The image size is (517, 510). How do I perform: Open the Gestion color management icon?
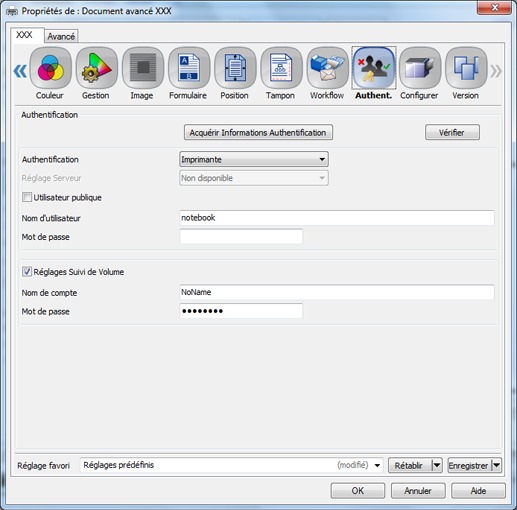tap(96, 68)
